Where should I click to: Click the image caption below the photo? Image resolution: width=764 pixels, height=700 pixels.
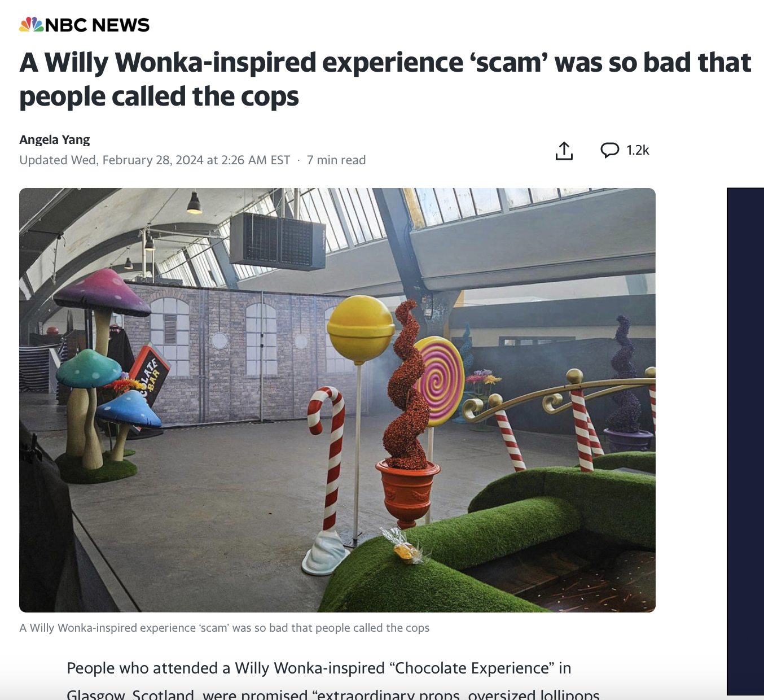tap(225, 628)
